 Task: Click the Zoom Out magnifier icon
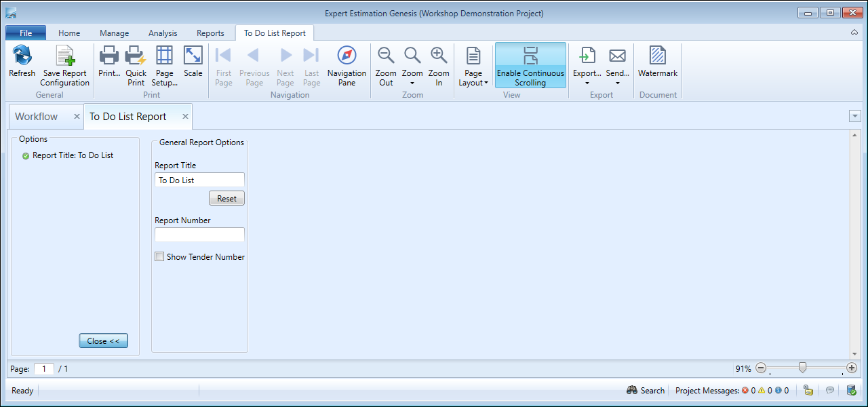click(386, 57)
